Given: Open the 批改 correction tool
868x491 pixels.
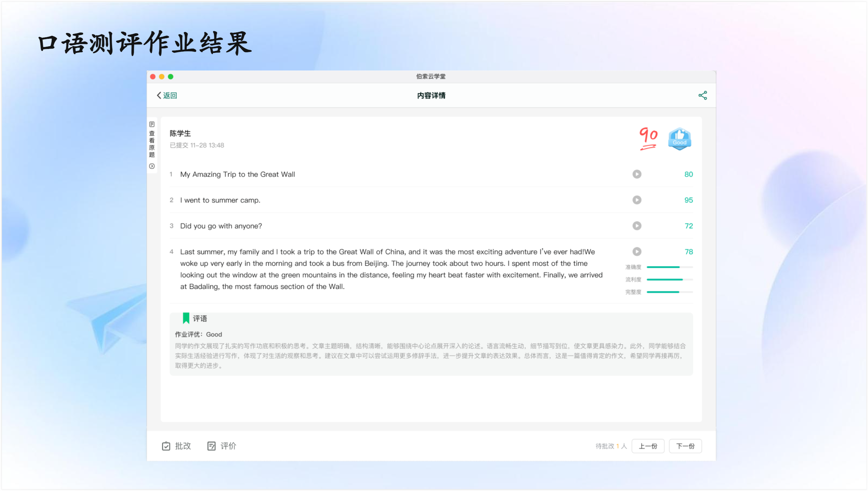Looking at the screenshot, I should tap(176, 446).
